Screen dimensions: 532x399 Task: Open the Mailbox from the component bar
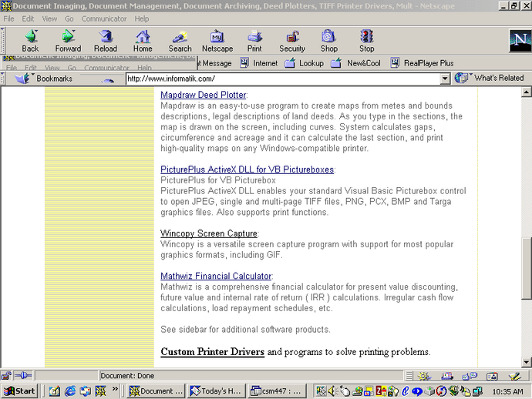447,376
